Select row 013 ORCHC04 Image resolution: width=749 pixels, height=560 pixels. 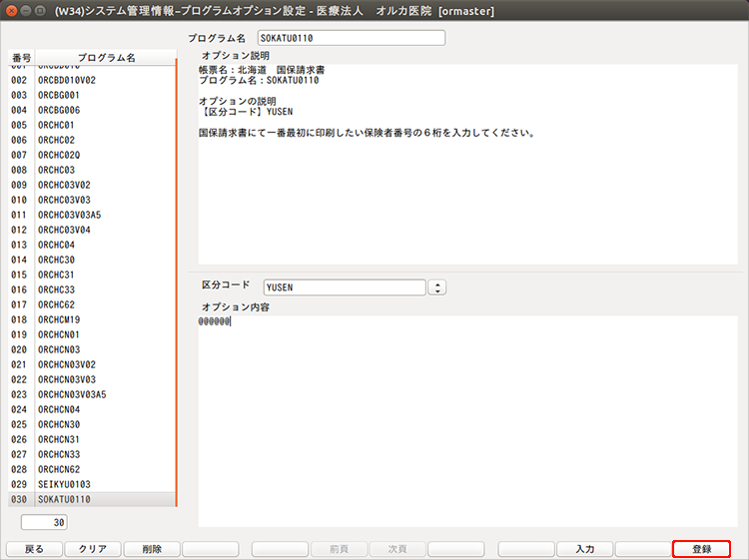coord(92,245)
